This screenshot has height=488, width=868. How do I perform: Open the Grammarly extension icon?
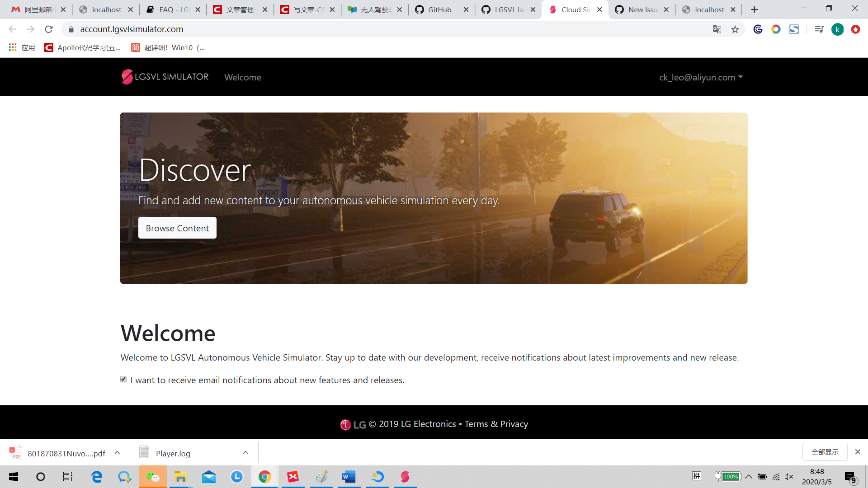(758, 29)
